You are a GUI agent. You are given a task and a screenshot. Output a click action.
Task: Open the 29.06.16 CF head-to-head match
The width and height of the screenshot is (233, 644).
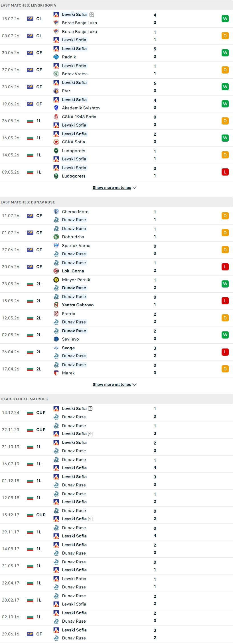click(x=116, y=634)
